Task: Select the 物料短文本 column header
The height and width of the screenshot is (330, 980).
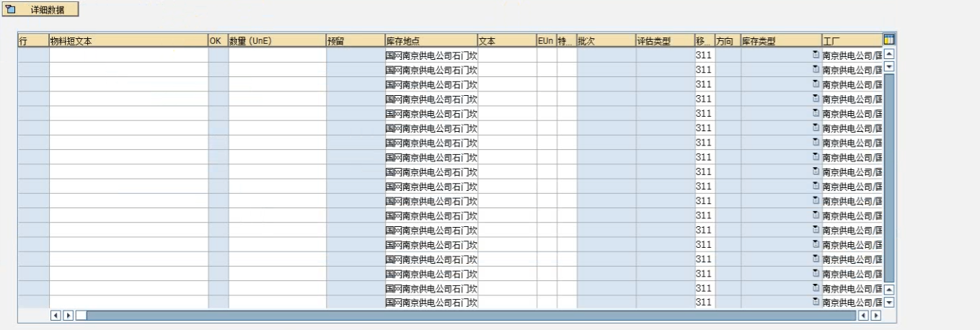Action: [x=128, y=42]
